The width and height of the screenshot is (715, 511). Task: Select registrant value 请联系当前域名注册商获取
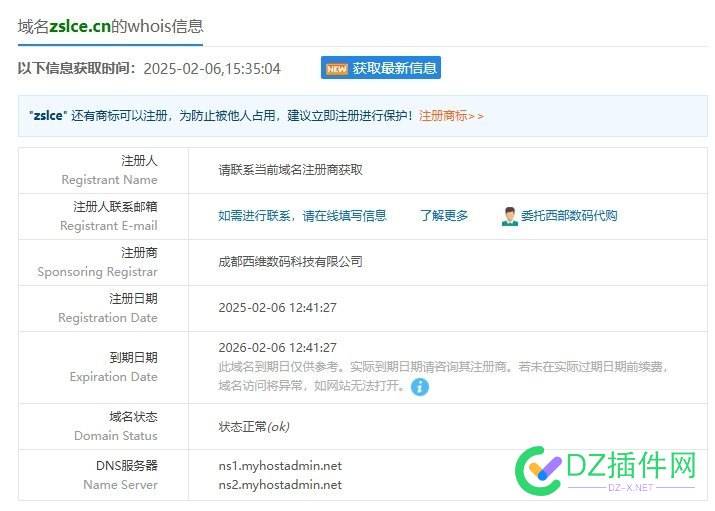tap(290, 170)
